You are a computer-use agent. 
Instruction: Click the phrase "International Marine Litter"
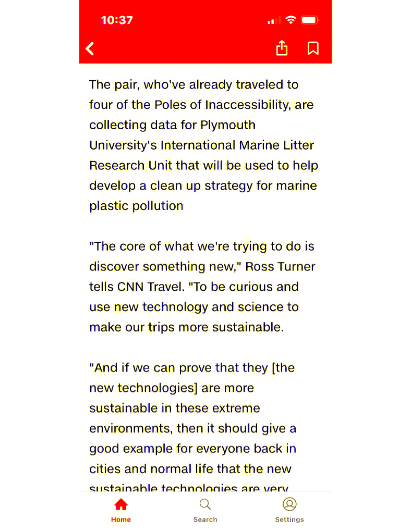tap(237, 145)
